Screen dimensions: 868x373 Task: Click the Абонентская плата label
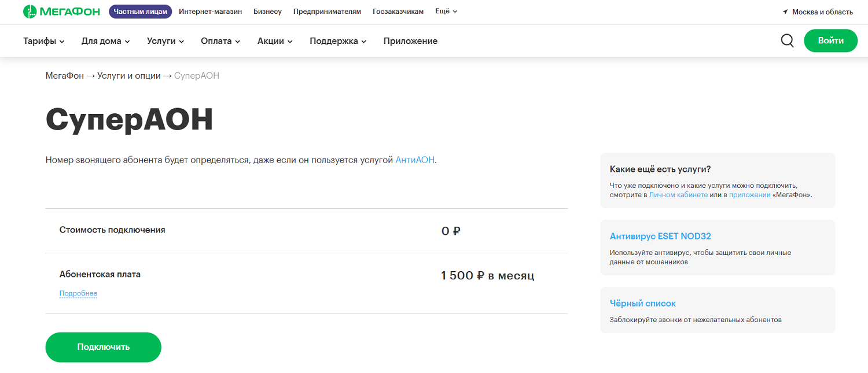(x=100, y=274)
